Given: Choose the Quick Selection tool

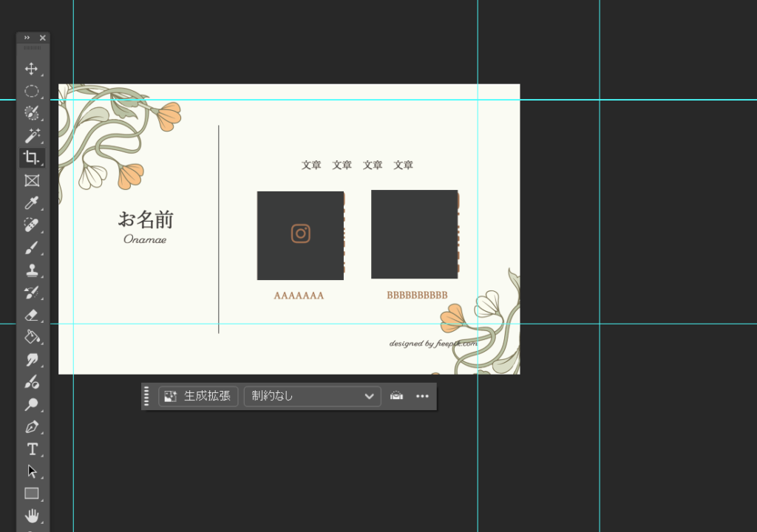Looking at the screenshot, I should tap(32, 113).
